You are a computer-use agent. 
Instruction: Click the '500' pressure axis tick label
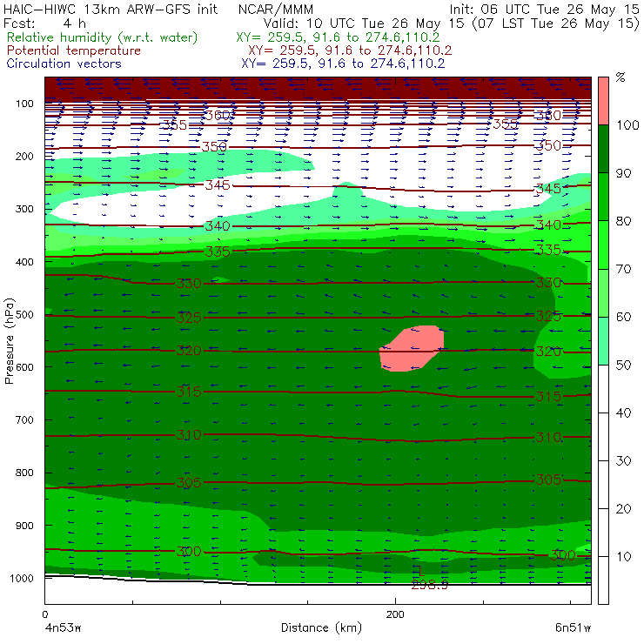(24, 314)
